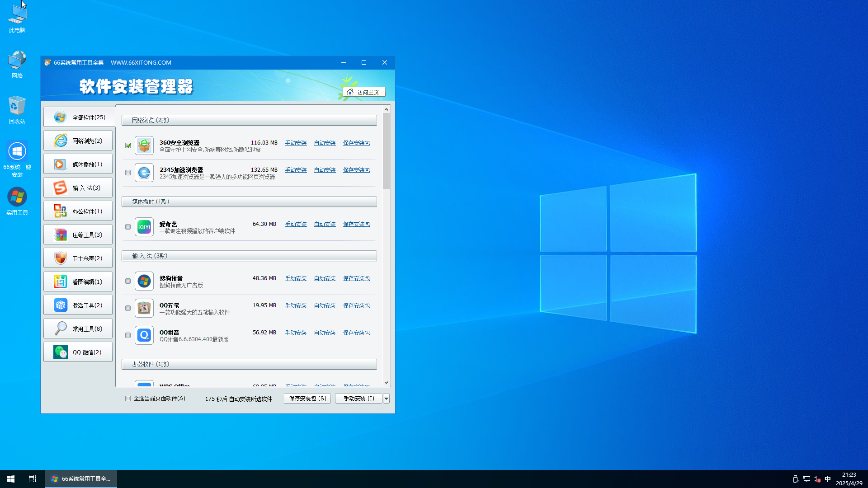Open the taskbar clock showing 21:23
This screenshot has height=488, width=868.
pyautogui.click(x=849, y=479)
